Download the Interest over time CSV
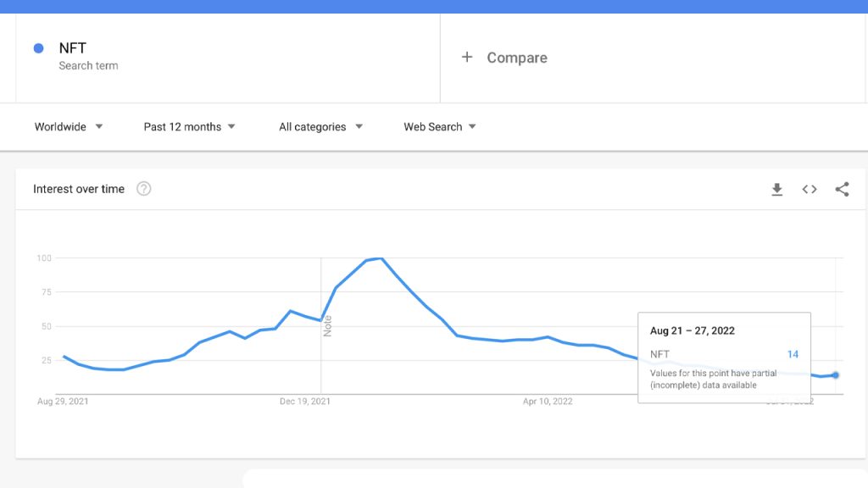 (x=776, y=190)
